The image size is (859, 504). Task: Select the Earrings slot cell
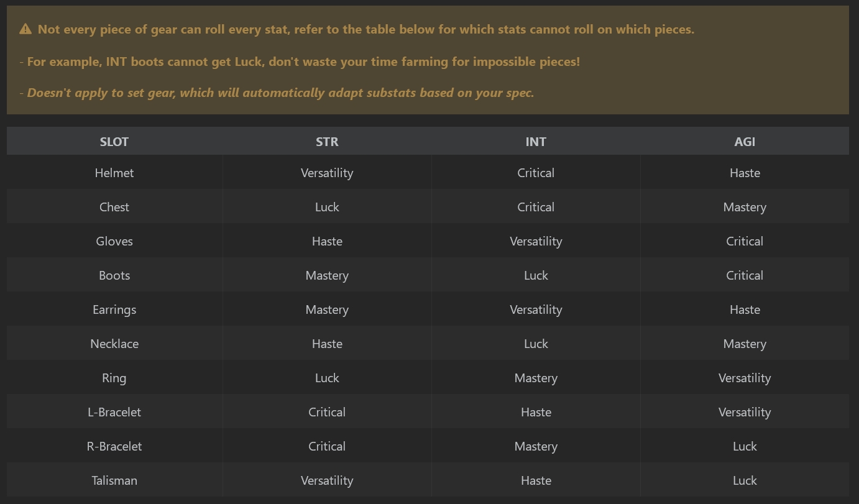(114, 309)
